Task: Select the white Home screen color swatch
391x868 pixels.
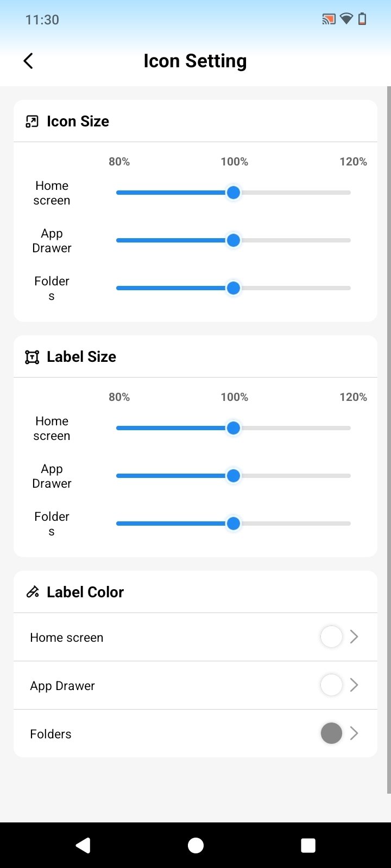Action: 331,637
